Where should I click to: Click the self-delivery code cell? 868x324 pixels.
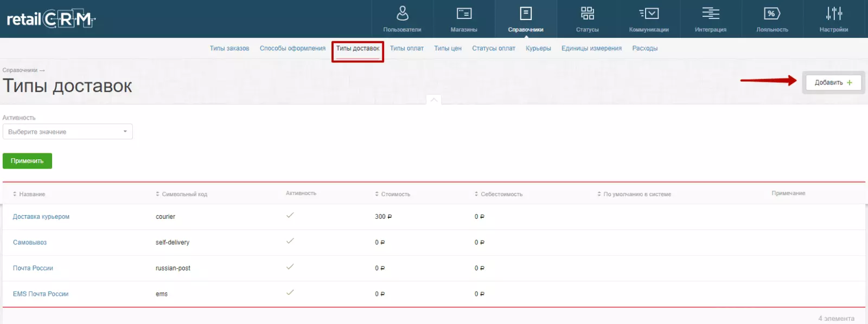[x=173, y=243]
